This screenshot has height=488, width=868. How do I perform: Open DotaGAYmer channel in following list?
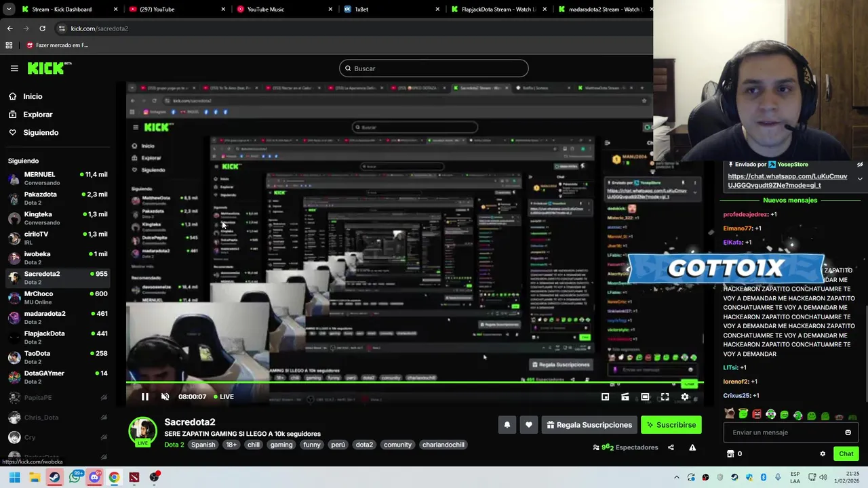click(x=58, y=377)
